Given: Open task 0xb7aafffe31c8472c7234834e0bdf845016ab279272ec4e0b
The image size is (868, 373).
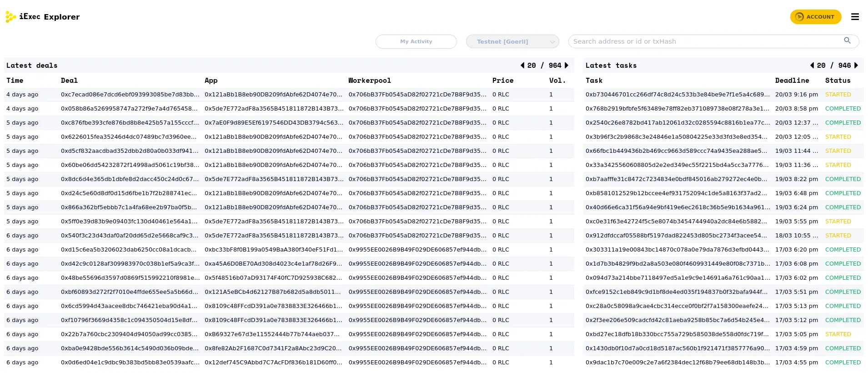Looking at the screenshot, I should point(677,179).
